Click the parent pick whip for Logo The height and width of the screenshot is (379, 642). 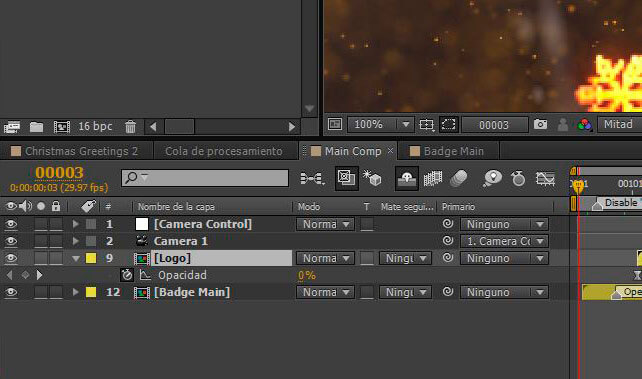click(x=448, y=258)
